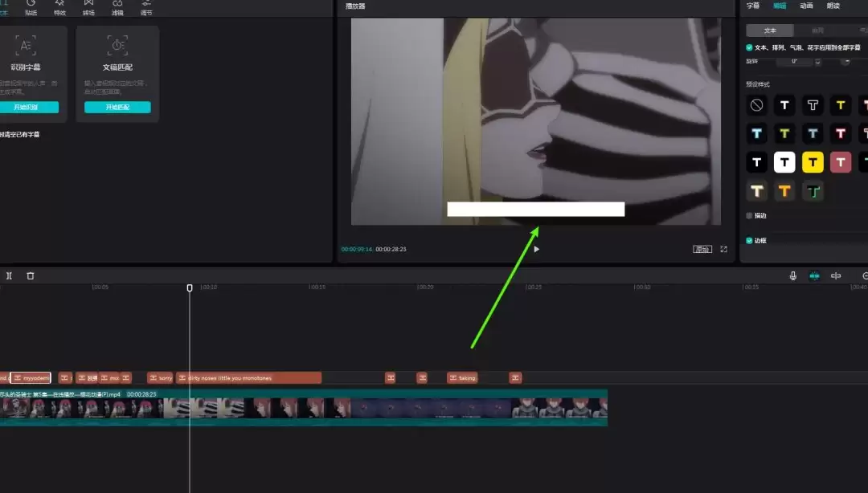Choose the plain white T preset
The height and width of the screenshot is (493, 868).
[784, 104]
